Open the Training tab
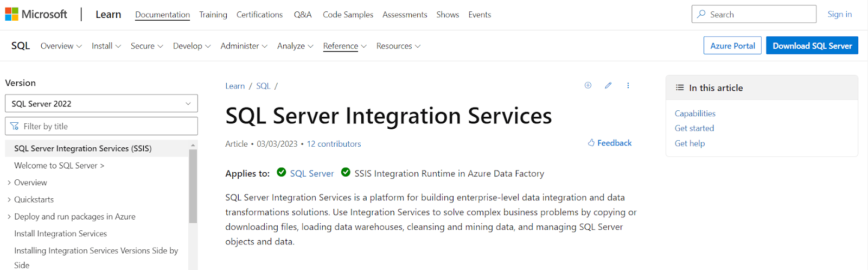The image size is (868, 270). 213,15
